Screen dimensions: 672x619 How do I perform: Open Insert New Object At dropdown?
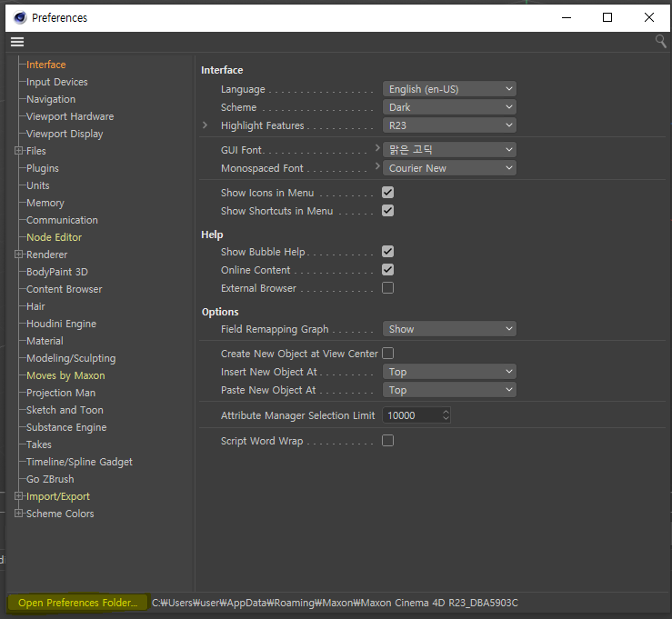tap(449, 372)
